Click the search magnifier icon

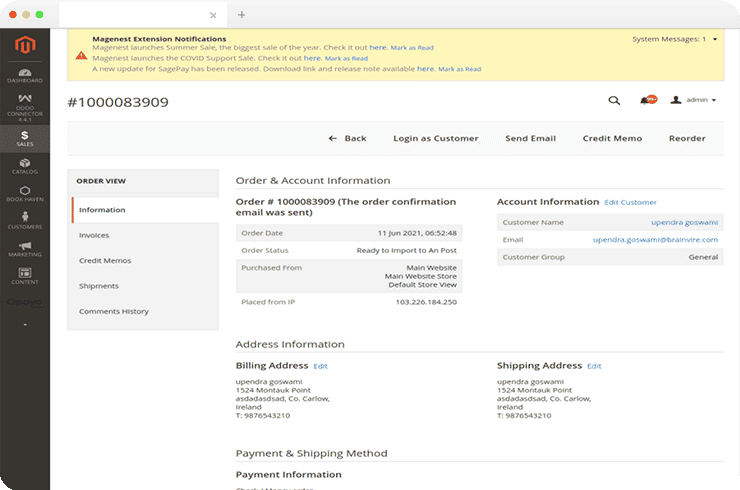point(614,100)
